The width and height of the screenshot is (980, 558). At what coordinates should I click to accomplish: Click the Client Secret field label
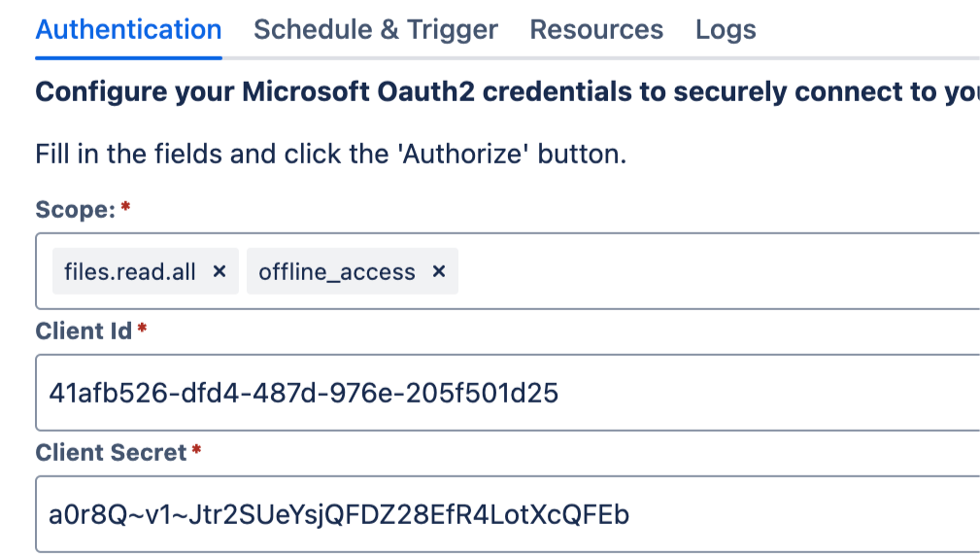point(111,453)
